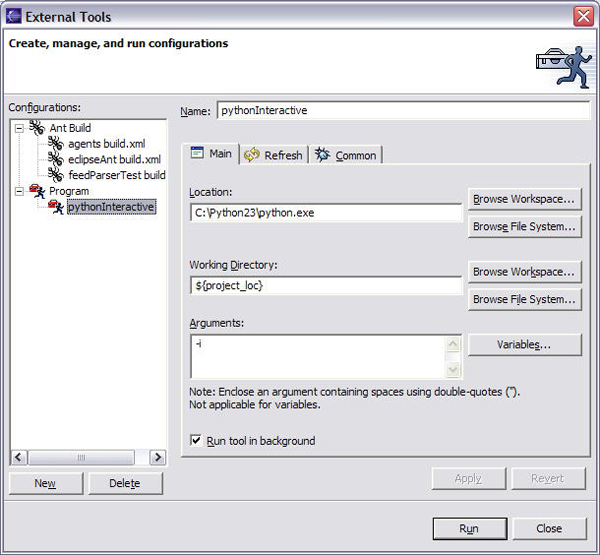This screenshot has width=600, height=555.
Task: Click the Program toolbox runner icon
Action: (37, 191)
